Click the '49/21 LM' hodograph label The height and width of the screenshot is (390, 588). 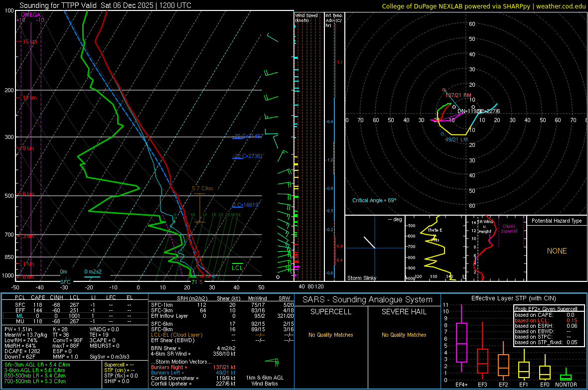pos(456,139)
